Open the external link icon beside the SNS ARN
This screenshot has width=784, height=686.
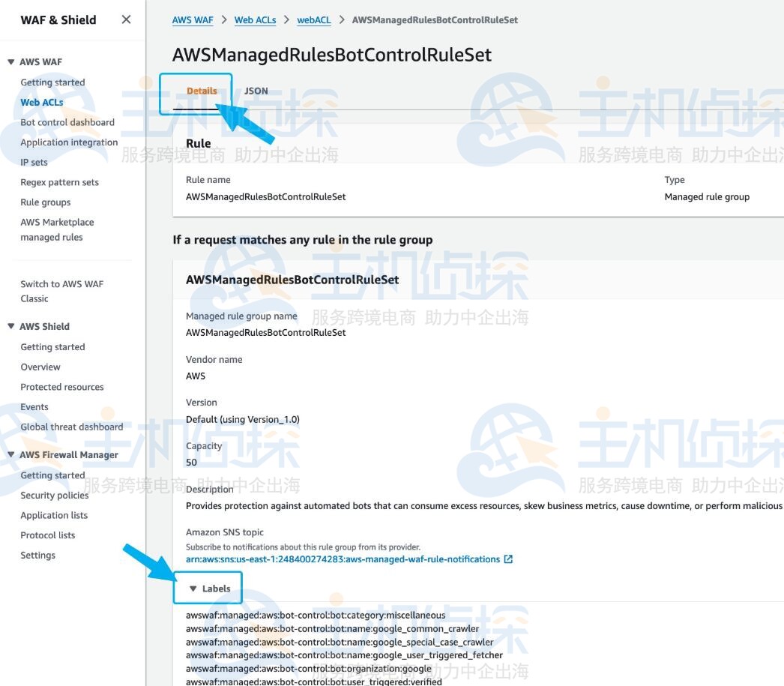click(x=508, y=559)
